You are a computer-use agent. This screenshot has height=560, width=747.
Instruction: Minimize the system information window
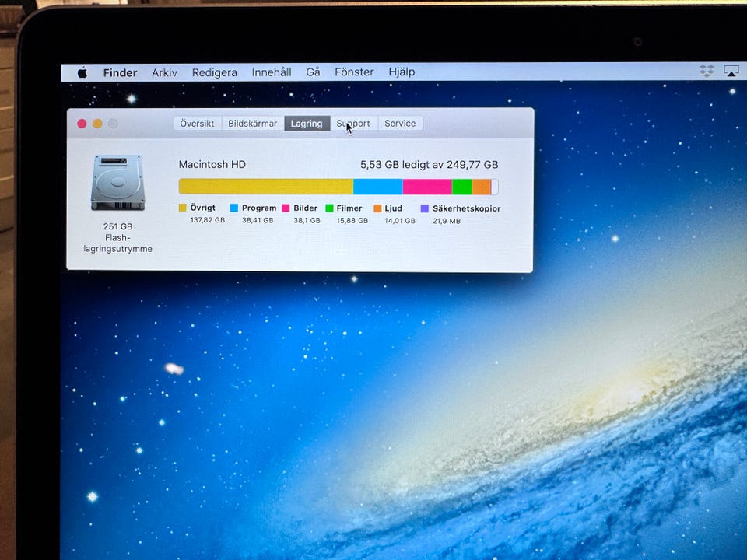(x=98, y=124)
